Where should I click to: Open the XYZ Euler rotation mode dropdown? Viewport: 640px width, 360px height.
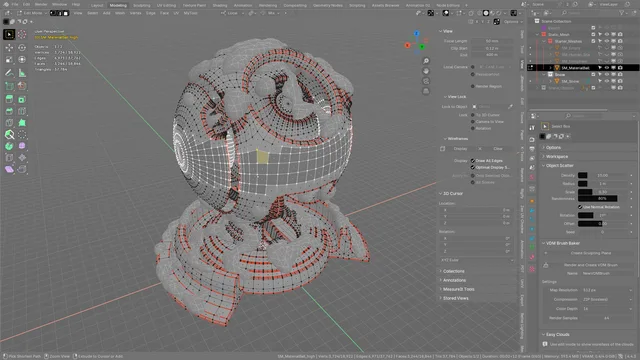[x=477, y=260]
